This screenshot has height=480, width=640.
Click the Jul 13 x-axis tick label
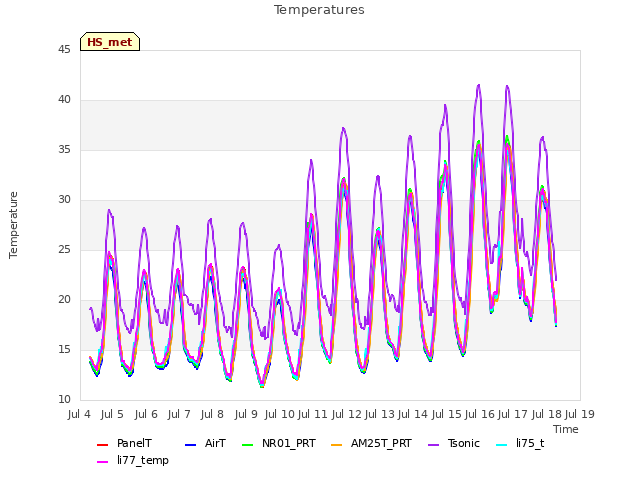(380, 414)
